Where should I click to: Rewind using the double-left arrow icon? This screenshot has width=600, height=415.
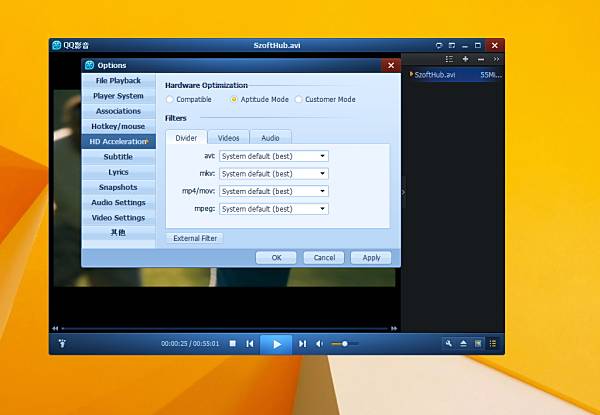[x=55, y=328]
